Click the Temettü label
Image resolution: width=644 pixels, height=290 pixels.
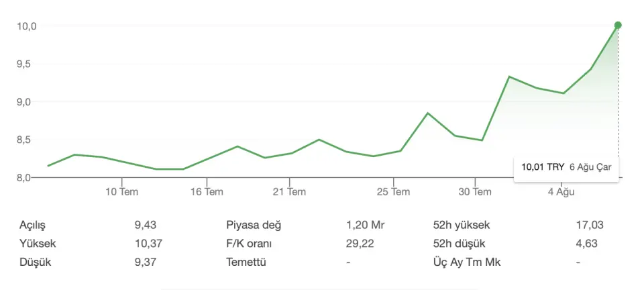[x=246, y=262]
